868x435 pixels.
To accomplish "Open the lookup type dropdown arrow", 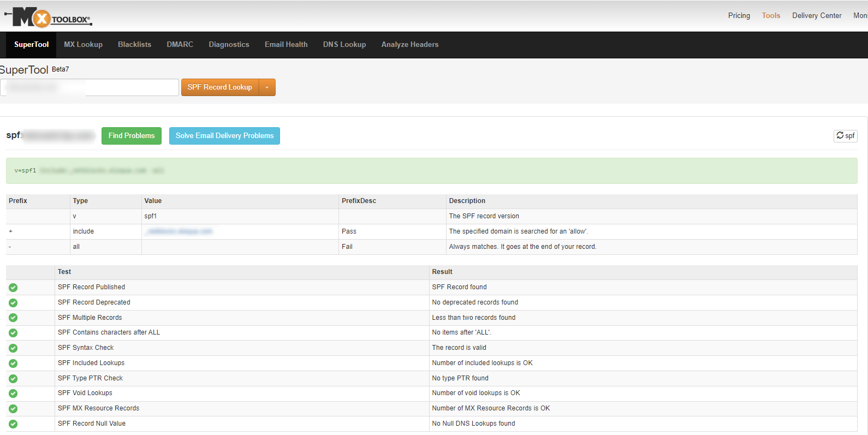I will pos(267,87).
